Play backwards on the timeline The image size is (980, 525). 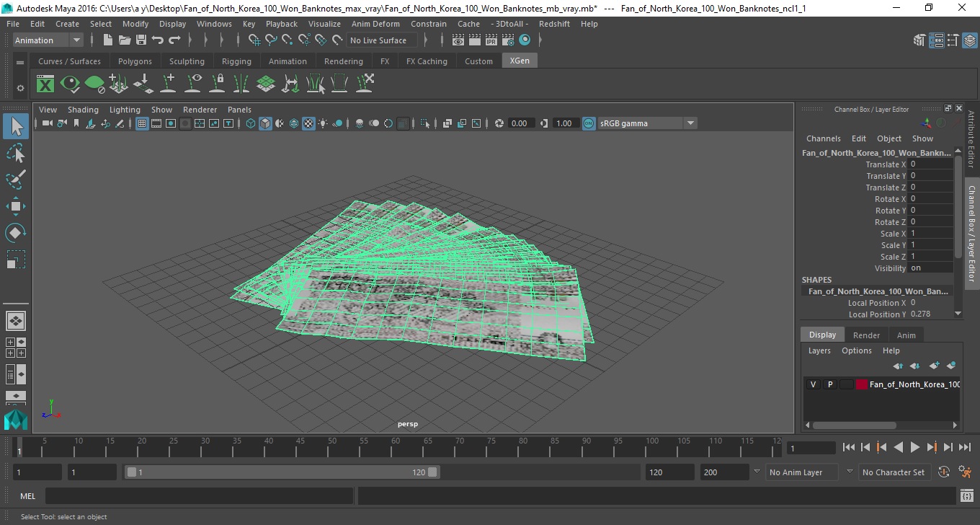coord(898,448)
